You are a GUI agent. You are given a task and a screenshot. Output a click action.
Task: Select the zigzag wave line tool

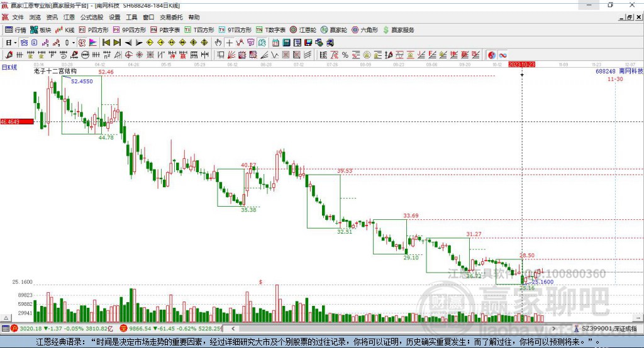[274, 55]
